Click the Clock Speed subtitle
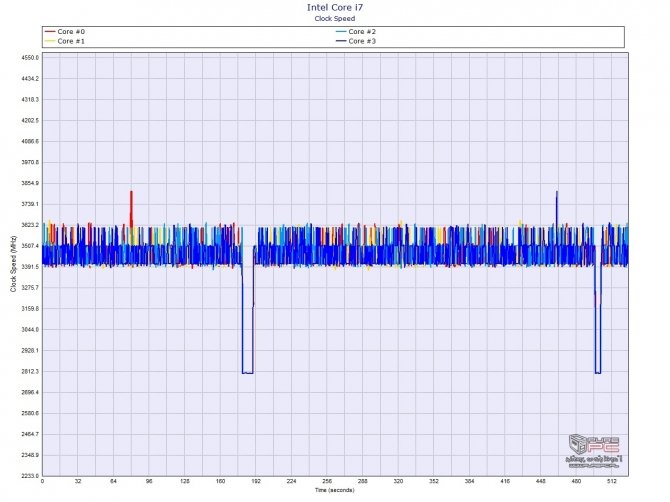 (335, 18)
